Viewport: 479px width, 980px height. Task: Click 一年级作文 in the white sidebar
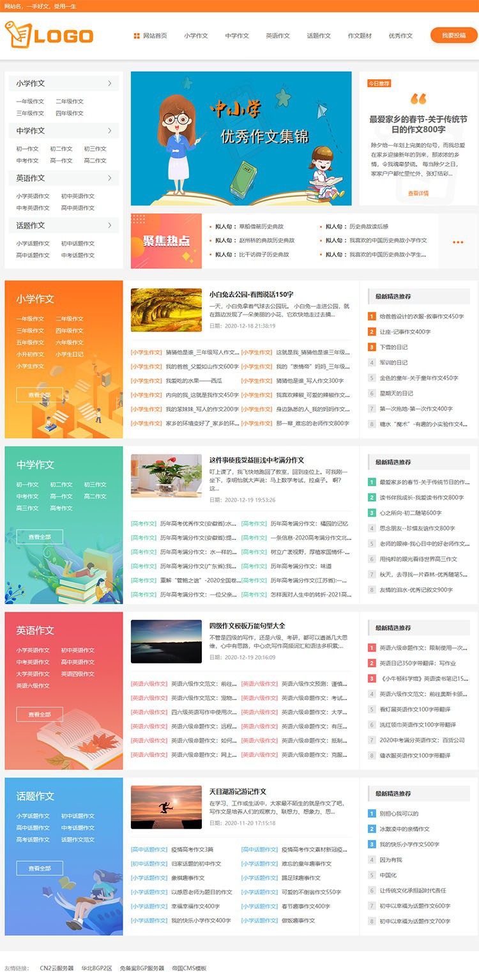point(31,102)
